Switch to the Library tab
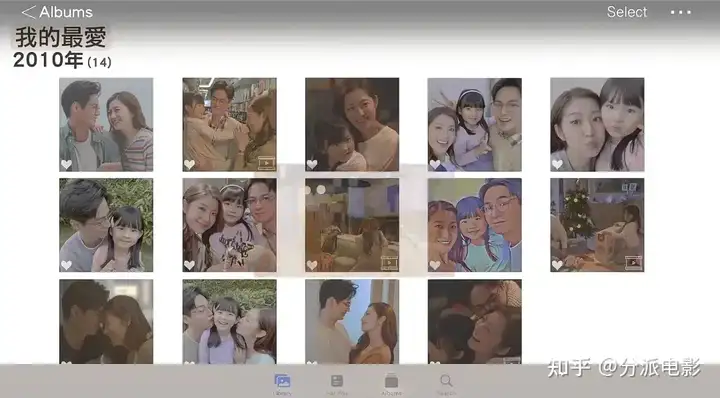Image resolution: width=720 pixels, height=398 pixels. coord(282,384)
